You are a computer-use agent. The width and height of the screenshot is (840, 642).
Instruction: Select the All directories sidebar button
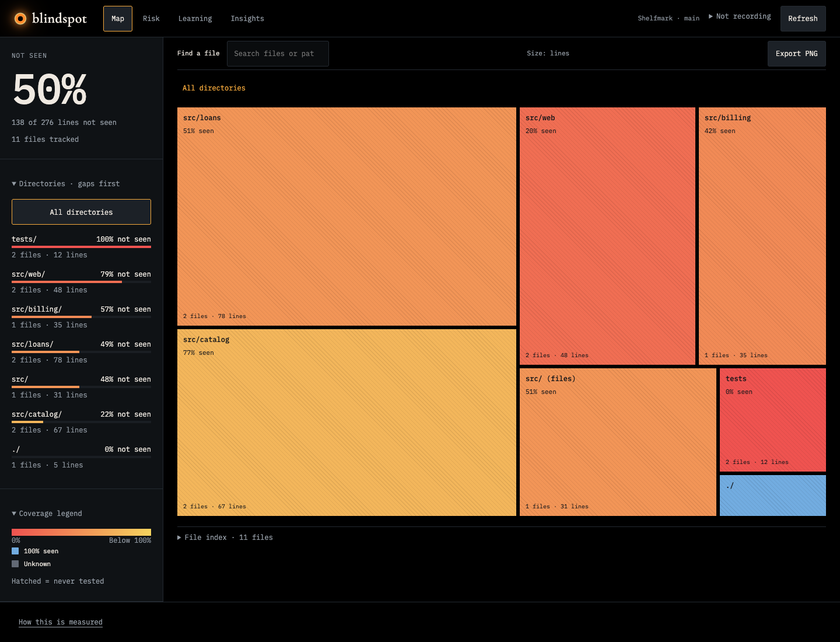81,212
